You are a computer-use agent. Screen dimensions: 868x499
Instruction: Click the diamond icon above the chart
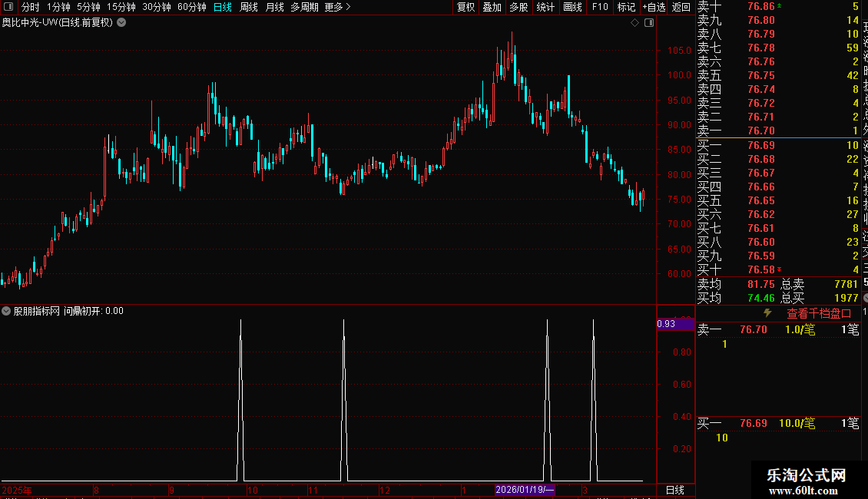pyautogui.click(x=635, y=23)
